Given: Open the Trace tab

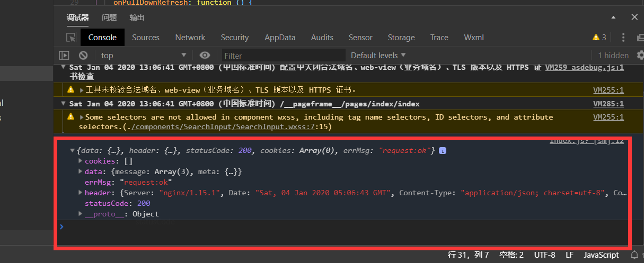Looking at the screenshot, I should (439, 38).
